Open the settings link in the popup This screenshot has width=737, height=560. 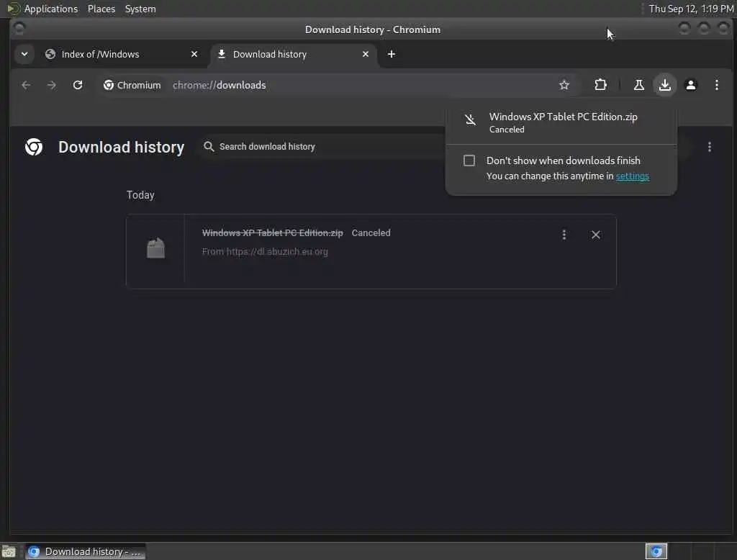(632, 176)
